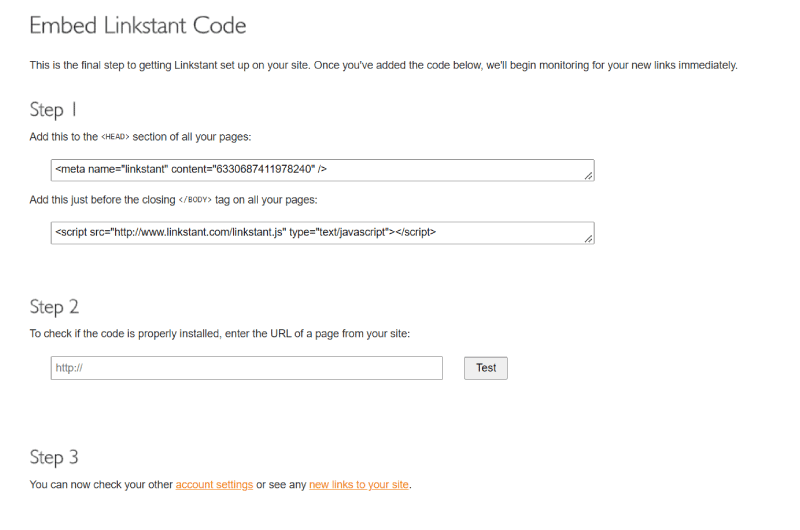The width and height of the screenshot is (800, 530).
Task: Click the </BODY> code label
Action: [195, 200]
